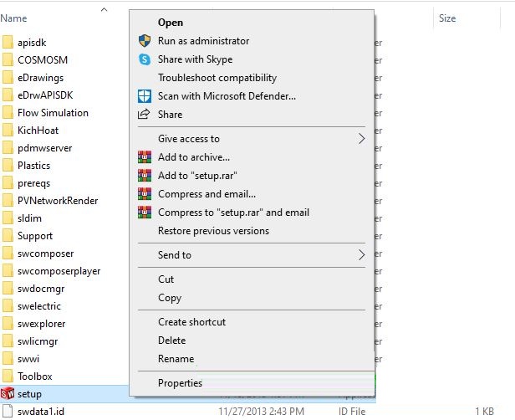Select the swlicmgr folder name
Screen dimensions: 515x420
point(38,341)
